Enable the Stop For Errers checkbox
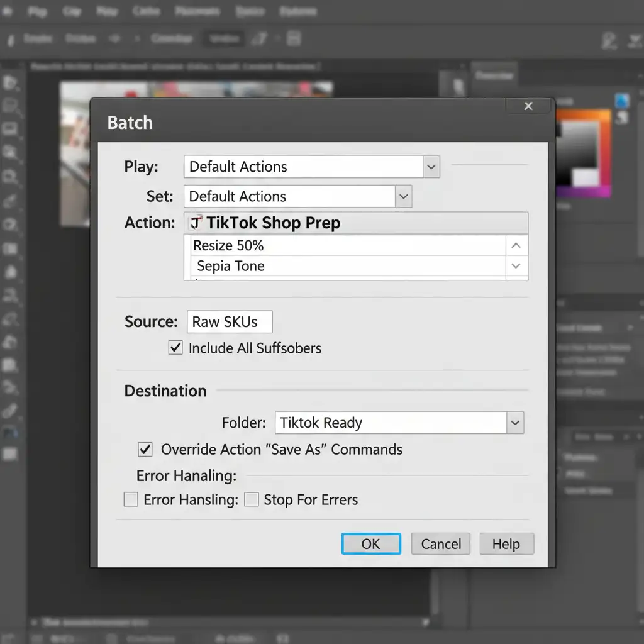This screenshot has width=644, height=644. click(x=252, y=500)
